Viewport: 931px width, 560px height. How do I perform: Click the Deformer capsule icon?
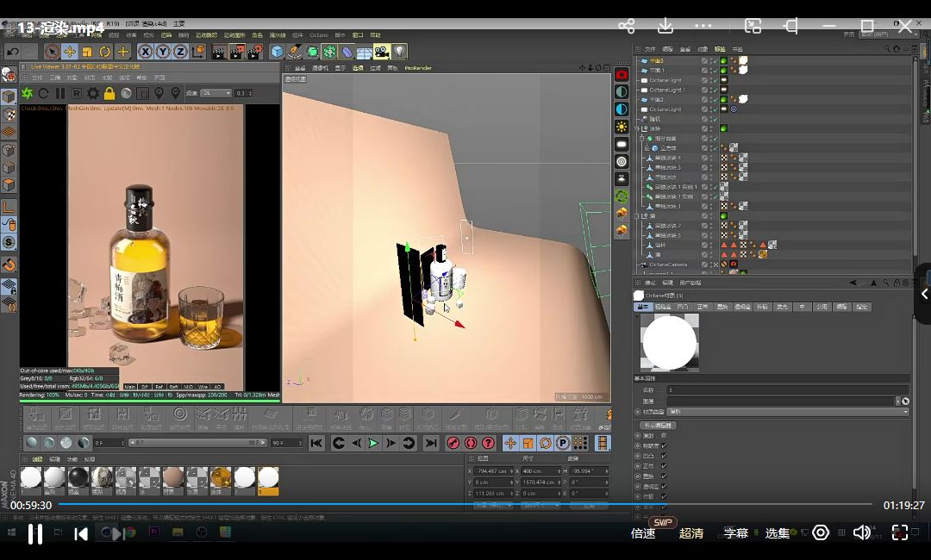click(347, 53)
